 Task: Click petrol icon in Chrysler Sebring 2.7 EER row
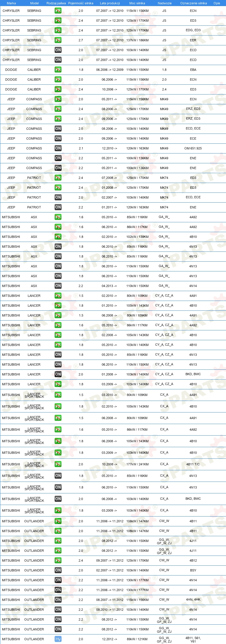click(58, 40)
